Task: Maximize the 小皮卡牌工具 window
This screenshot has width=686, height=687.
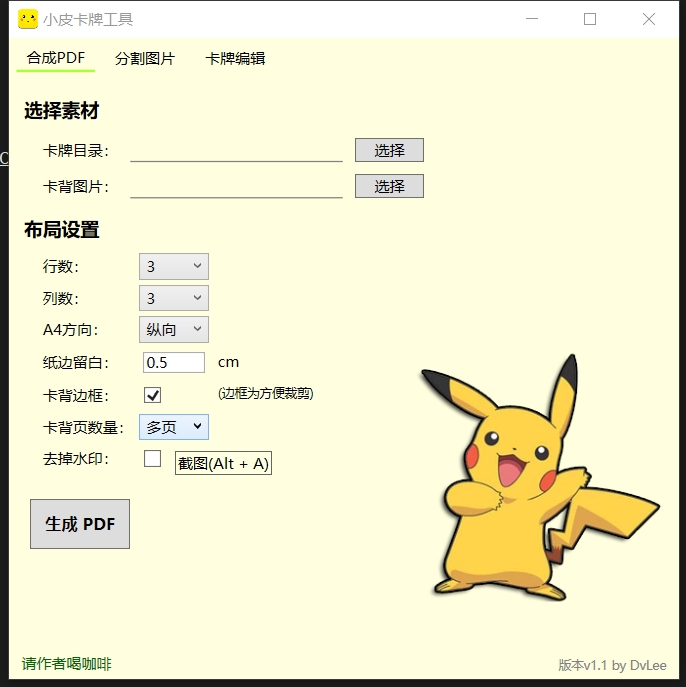Action: pos(590,19)
